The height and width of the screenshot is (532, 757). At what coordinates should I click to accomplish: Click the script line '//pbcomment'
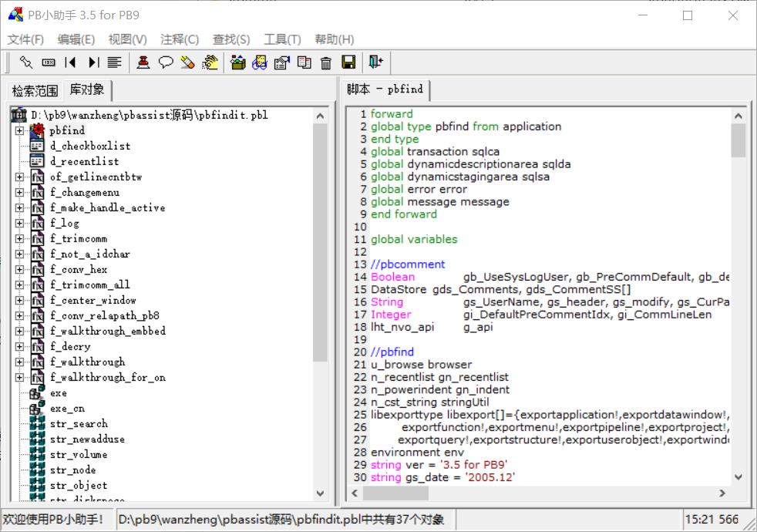click(408, 264)
